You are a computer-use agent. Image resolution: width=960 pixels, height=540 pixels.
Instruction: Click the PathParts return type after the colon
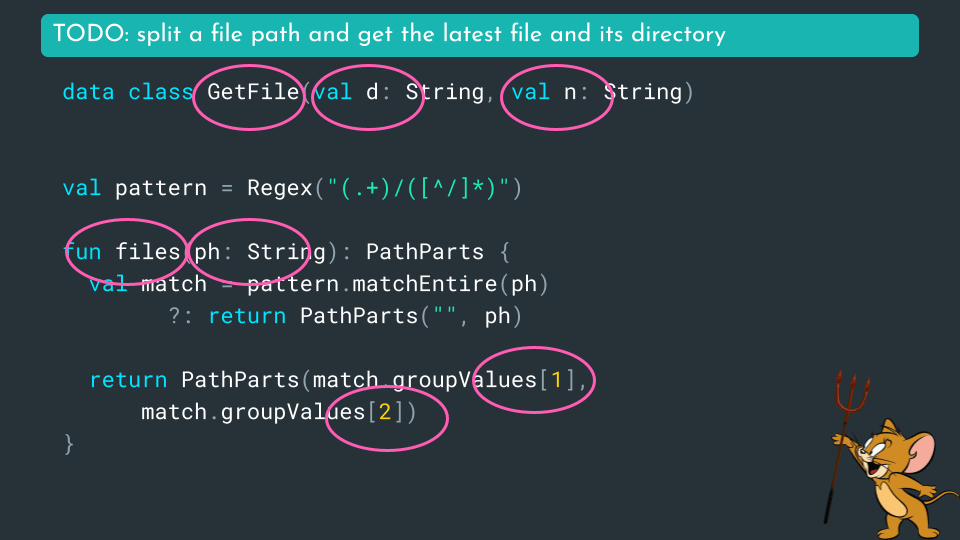pos(424,252)
